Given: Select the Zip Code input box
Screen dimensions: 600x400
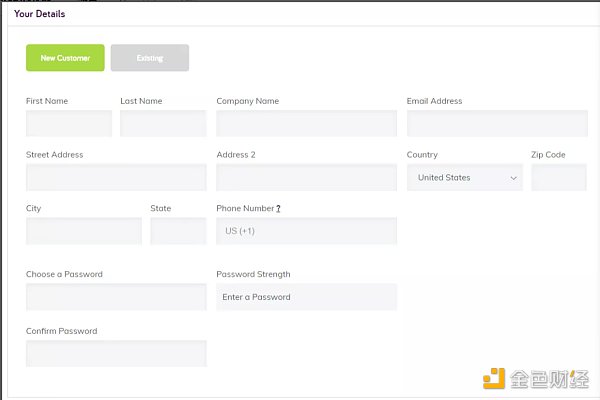Looking at the screenshot, I should pos(558,178).
